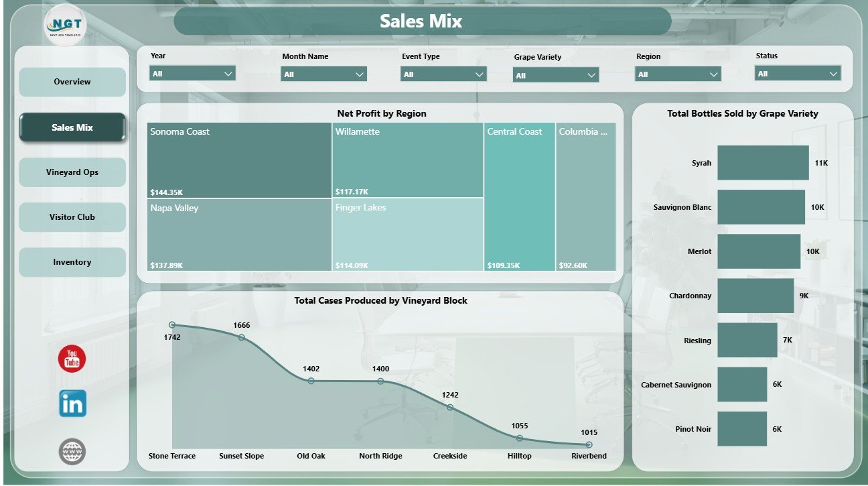Go to the Overview page
This screenshot has height=486, width=868.
(72, 82)
